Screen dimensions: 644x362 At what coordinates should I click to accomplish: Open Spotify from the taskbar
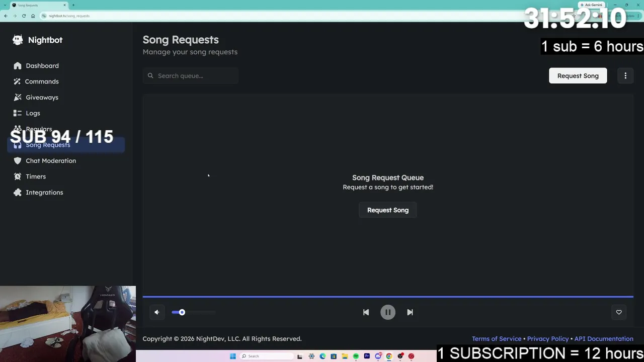pos(356,356)
